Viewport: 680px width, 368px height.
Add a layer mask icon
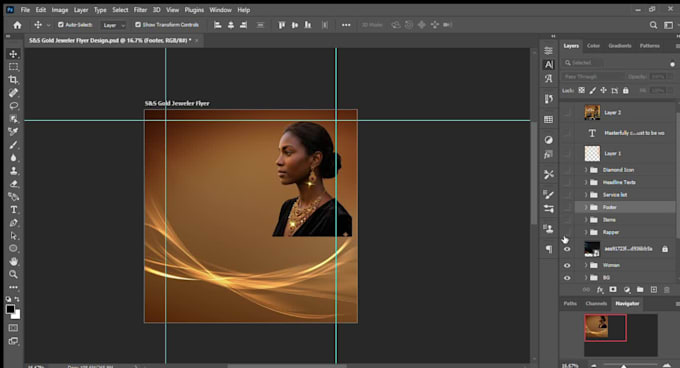(x=613, y=290)
